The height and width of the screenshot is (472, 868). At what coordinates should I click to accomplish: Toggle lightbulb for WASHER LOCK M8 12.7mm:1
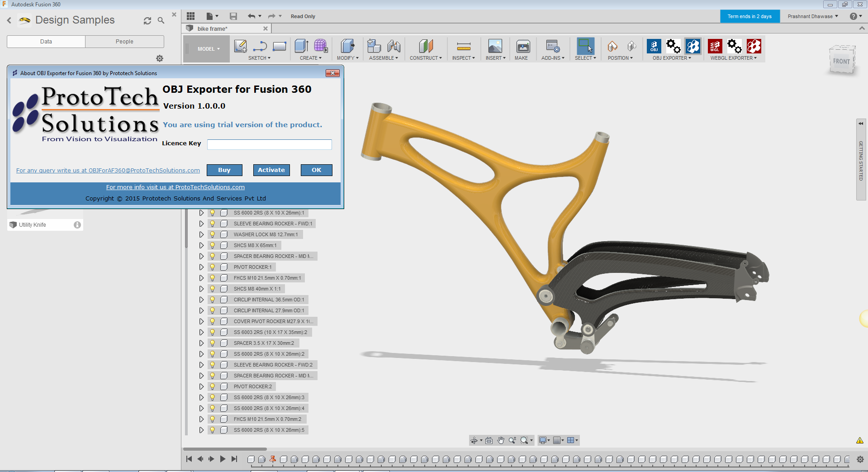[x=212, y=234]
